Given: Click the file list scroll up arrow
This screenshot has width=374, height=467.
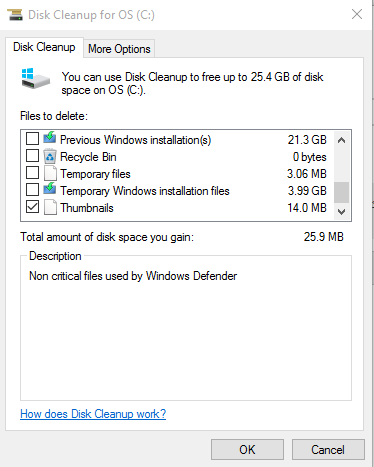Looking at the screenshot, I should click(341, 140).
